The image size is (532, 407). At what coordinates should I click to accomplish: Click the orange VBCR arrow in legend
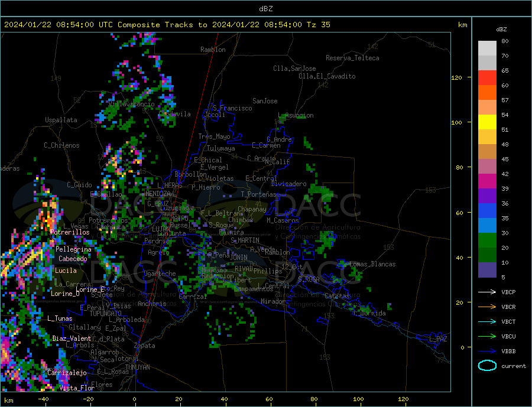click(x=487, y=307)
